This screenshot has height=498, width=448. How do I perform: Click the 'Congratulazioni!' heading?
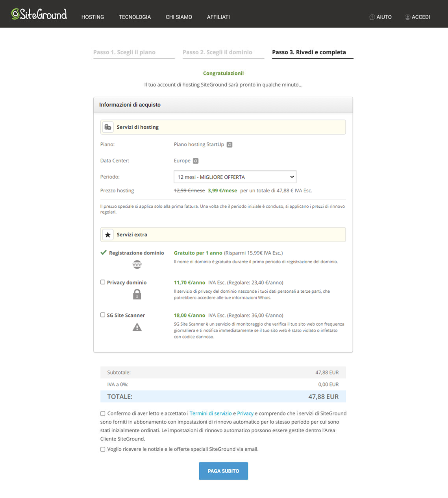[x=223, y=73]
